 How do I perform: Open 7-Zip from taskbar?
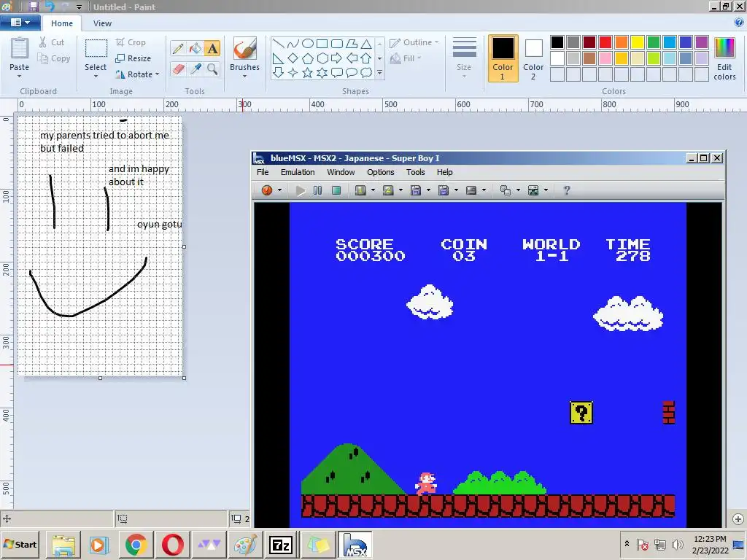(281, 545)
